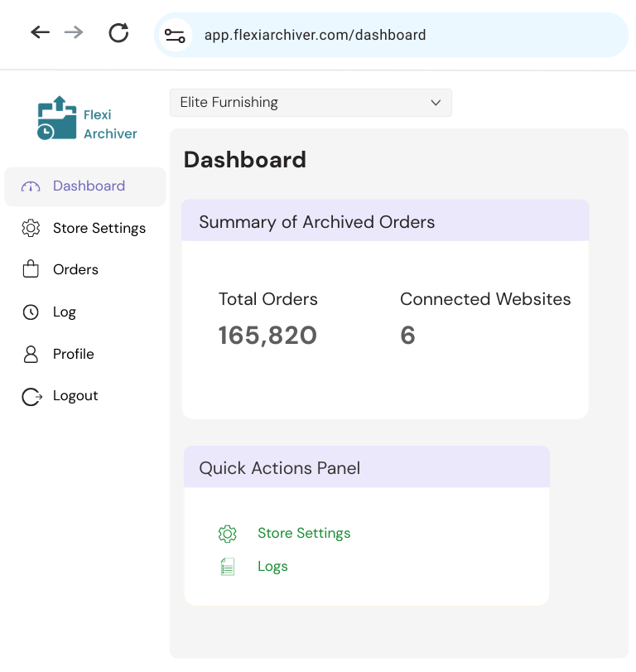636x672 pixels.
Task: Go back using the browser back arrow
Action: click(x=41, y=32)
